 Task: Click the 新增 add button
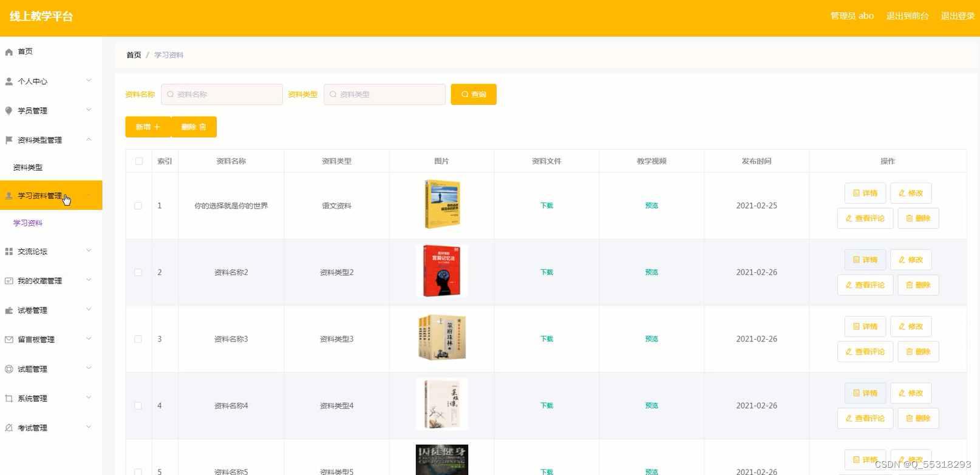tap(148, 127)
